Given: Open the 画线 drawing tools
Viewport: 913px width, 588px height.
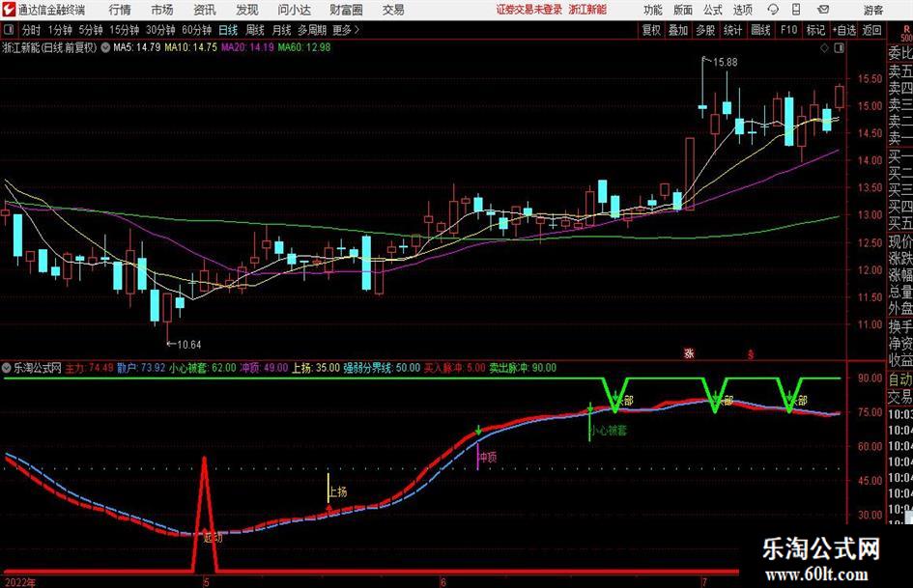Looking at the screenshot, I should pyautogui.click(x=760, y=30).
